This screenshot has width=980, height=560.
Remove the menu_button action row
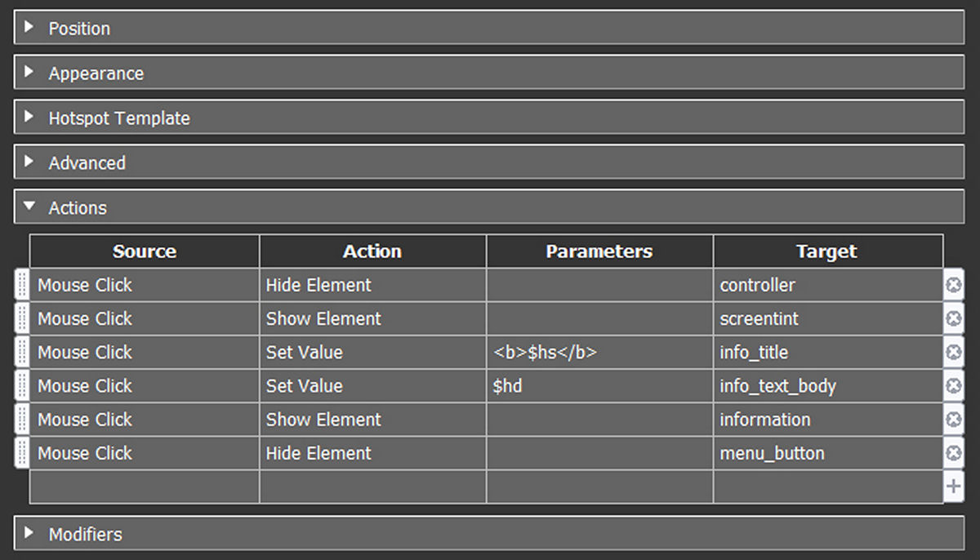coord(953,453)
